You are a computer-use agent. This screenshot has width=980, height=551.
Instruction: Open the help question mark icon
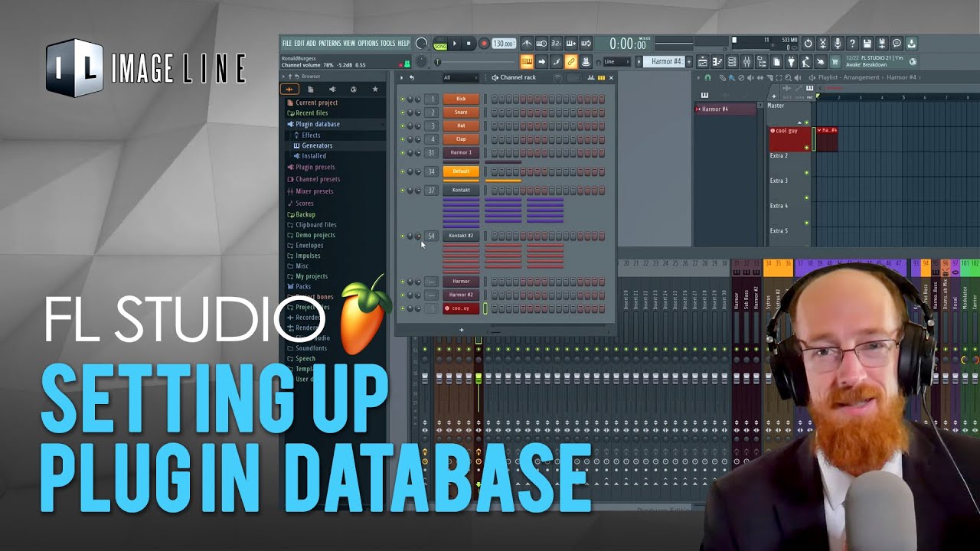point(852,44)
